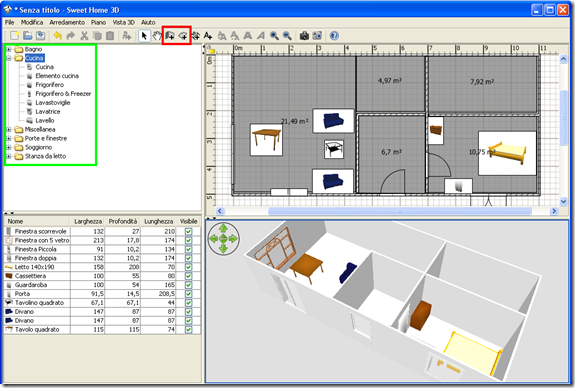Select the Add text tool
Screen dimensions: 575x388
(208, 36)
